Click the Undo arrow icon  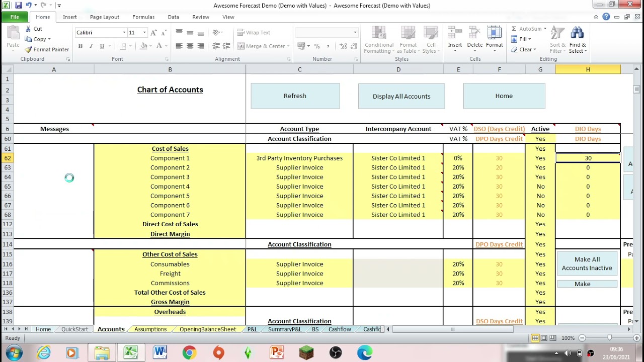[29, 6]
